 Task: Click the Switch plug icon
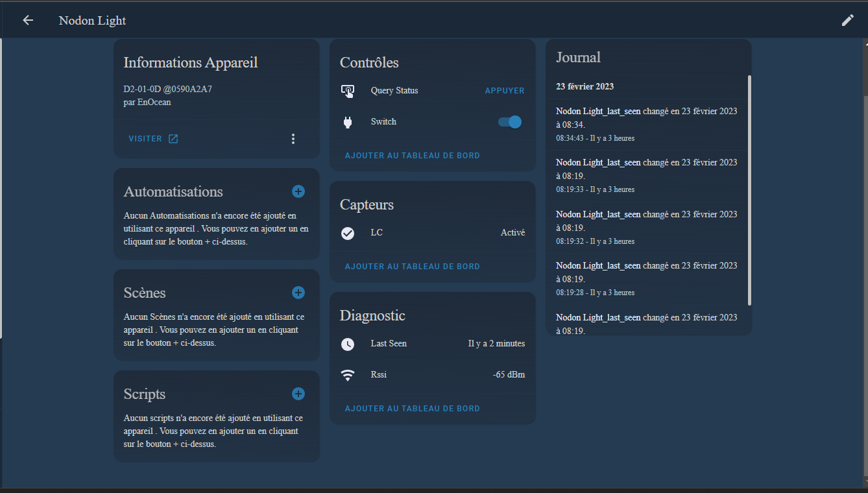(x=348, y=122)
